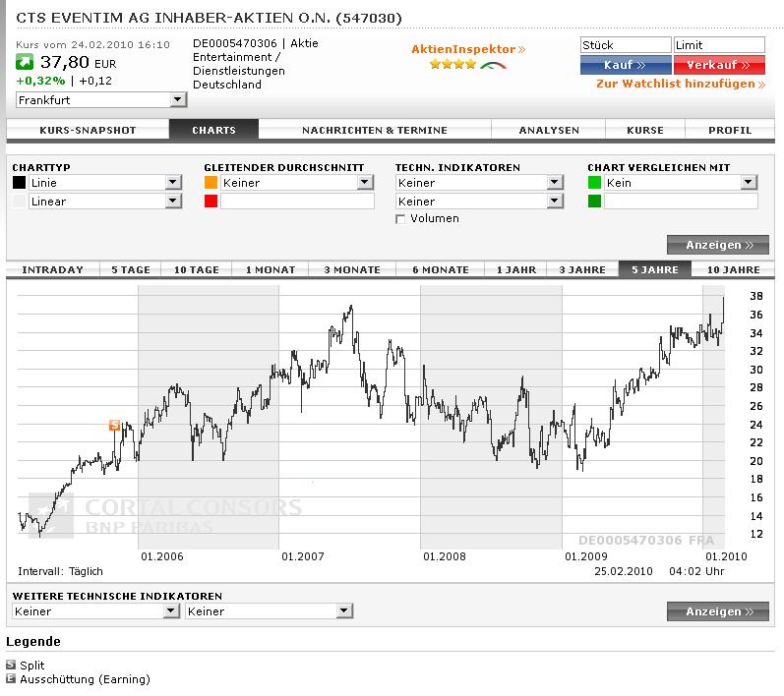
Task: Open the second Techn. Indikatoren dropdown
Action: [x=479, y=201]
